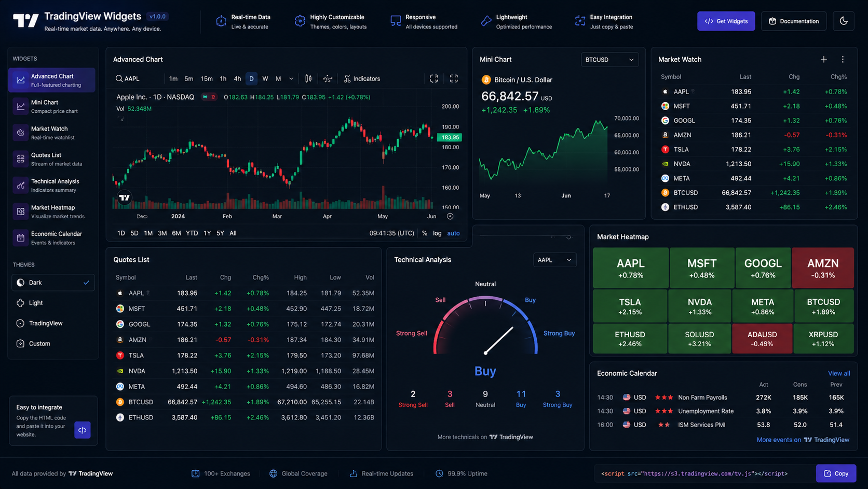Screen dimensions: 868x489
Task: Choose the Dark theme option
Action: (53, 283)
